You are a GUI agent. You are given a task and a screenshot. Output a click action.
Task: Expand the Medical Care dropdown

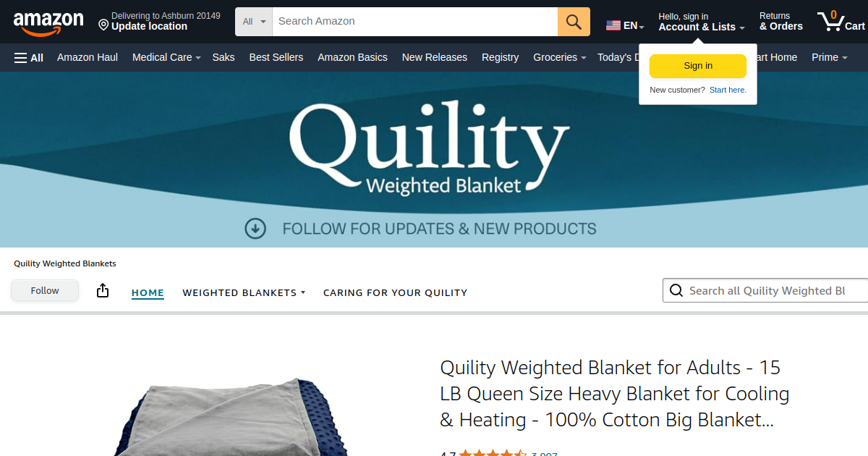(x=166, y=57)
